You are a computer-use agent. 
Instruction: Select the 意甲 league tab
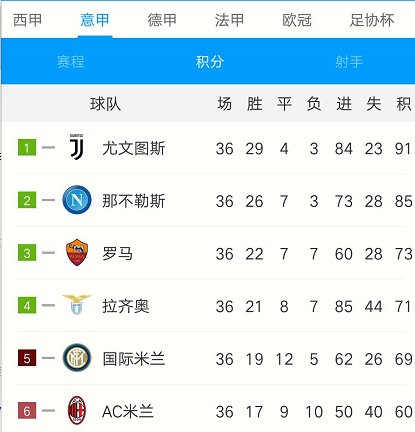click(x=95, y=20)
